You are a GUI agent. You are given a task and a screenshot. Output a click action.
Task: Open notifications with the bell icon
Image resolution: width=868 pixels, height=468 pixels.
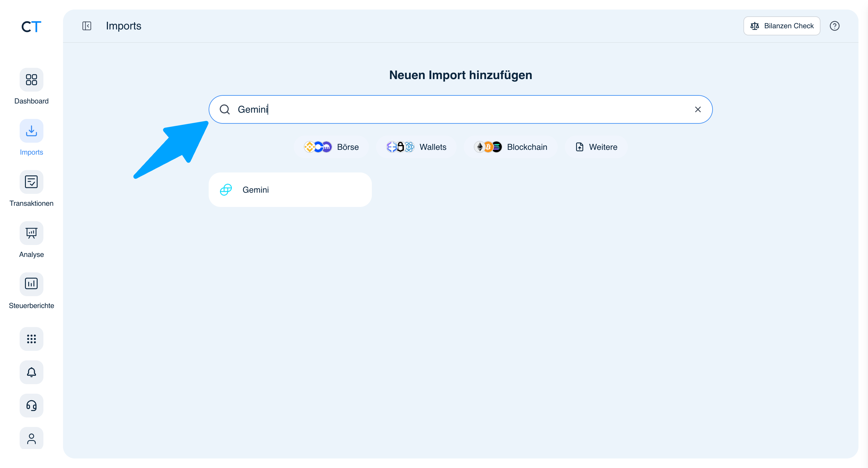(x=31, y=372)
